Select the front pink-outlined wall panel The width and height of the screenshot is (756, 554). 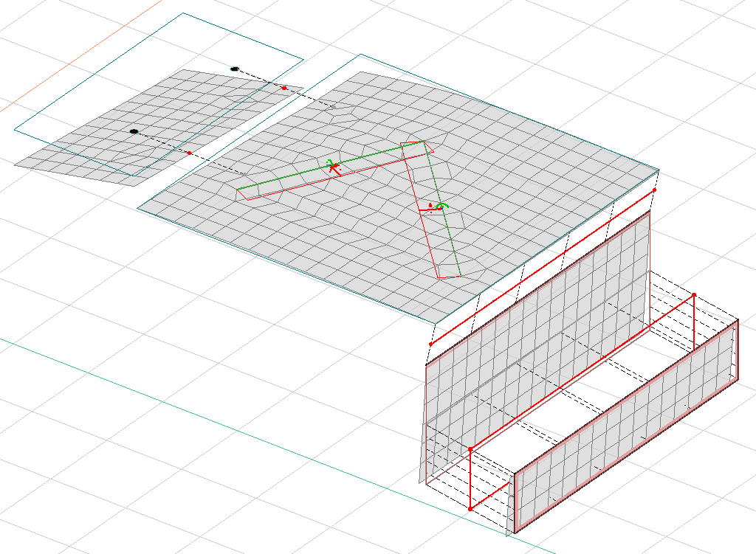point(626,426)
